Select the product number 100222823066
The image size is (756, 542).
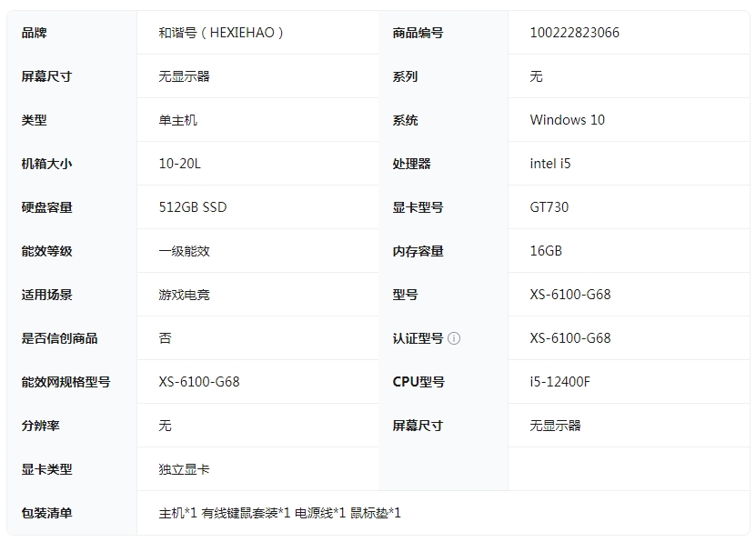[574, 33]
